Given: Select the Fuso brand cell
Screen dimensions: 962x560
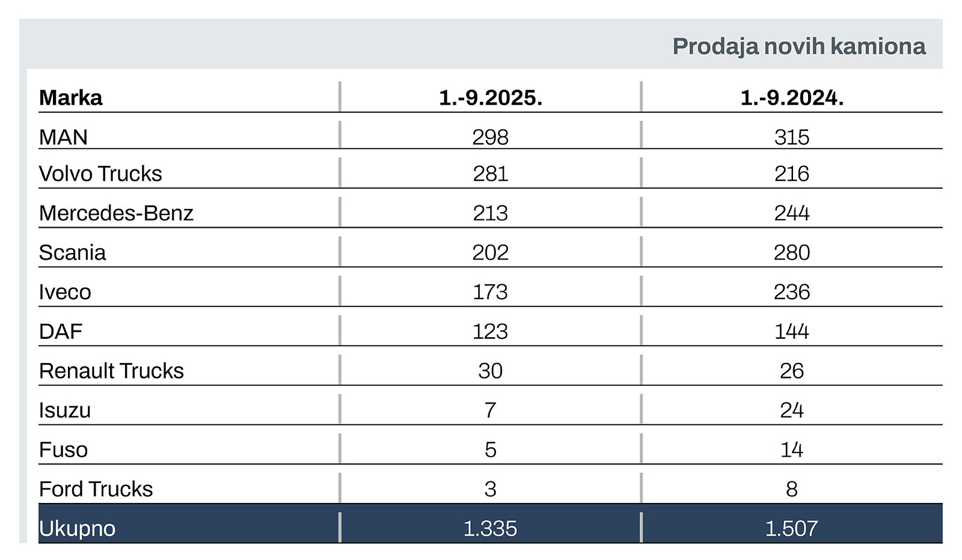Looking at the screenshot, I should pos(63,450).
